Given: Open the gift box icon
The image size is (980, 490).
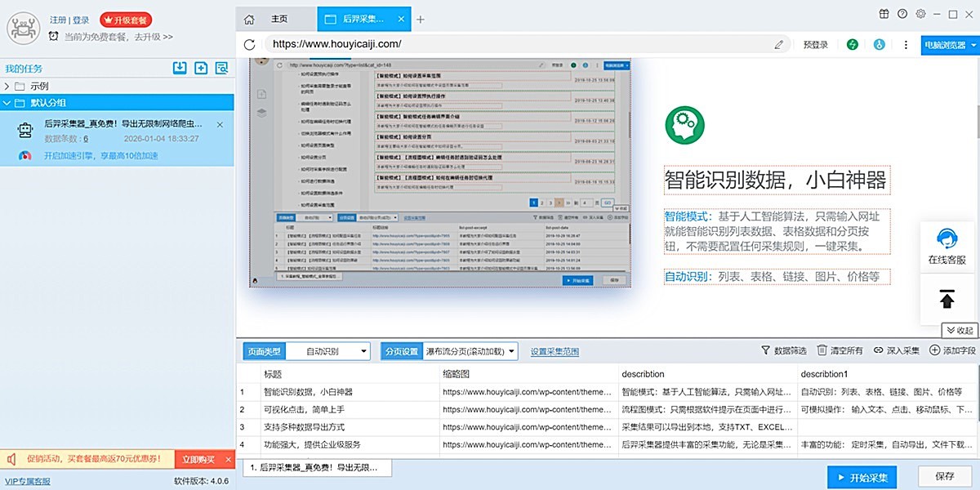Looking at the screenshot, I should [884, 14].
